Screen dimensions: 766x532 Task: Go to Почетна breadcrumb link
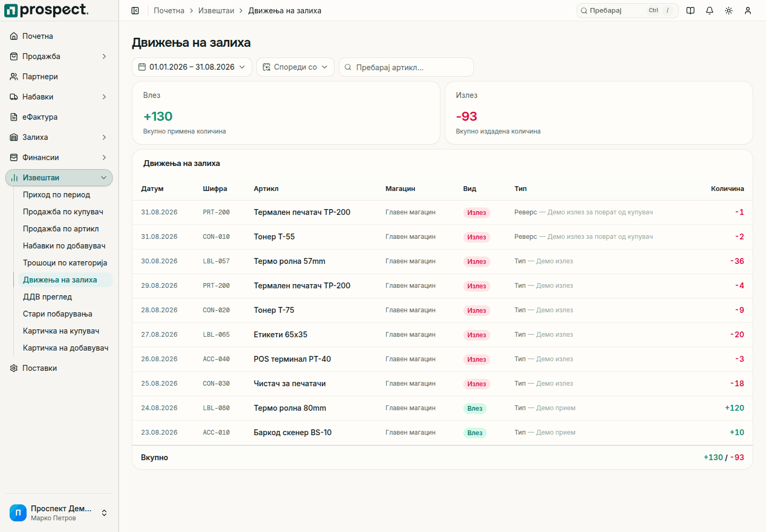(x=169, y=11)
